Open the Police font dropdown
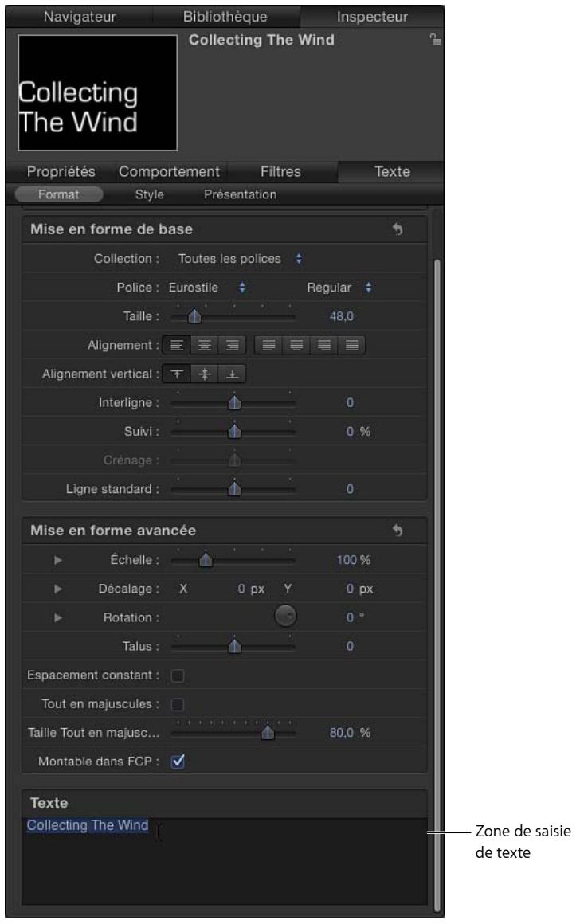 tap(206, 288)
